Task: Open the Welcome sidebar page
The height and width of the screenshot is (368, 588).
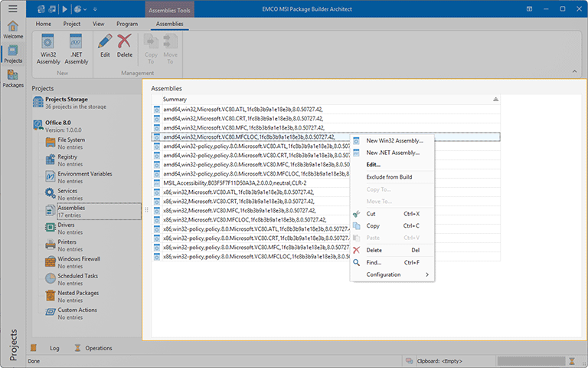Action: [13, 29]
